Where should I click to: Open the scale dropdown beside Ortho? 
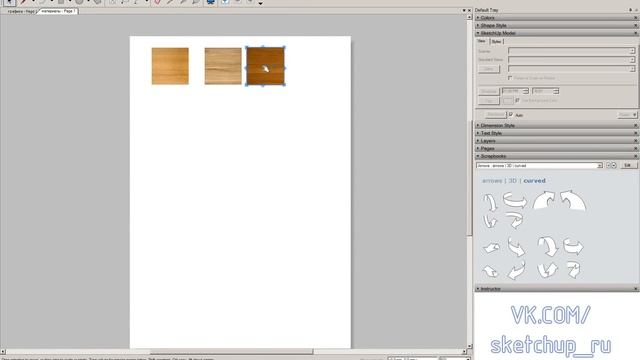click(571, 69)
